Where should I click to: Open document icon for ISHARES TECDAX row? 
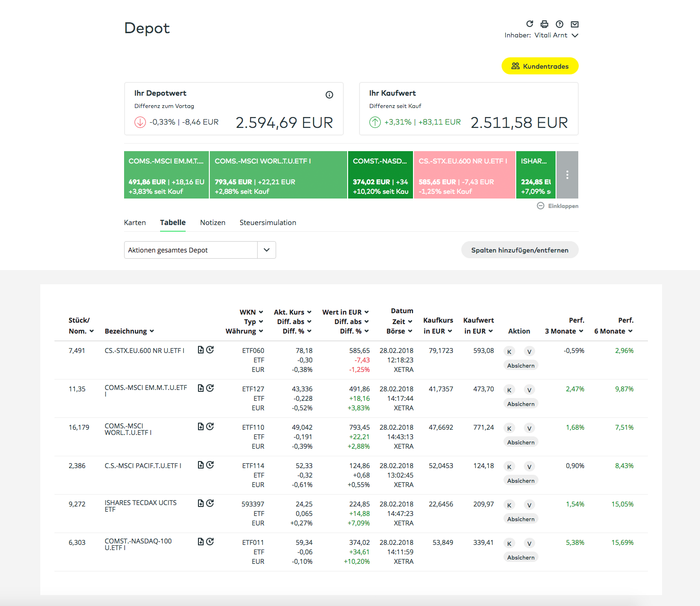201,503
